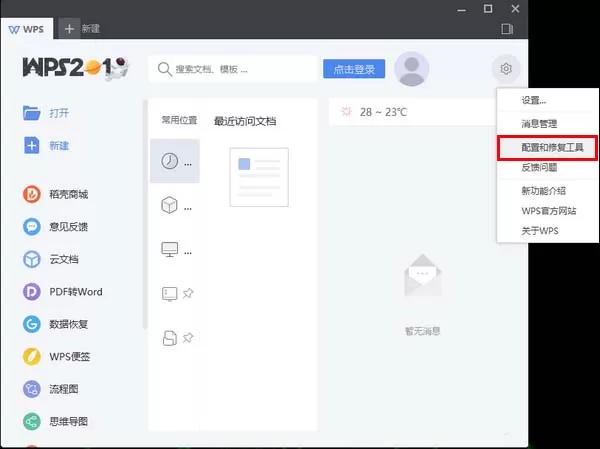600x449 pixels.
Task: Select the computer location icon with pin
Action: click(170, 294)
